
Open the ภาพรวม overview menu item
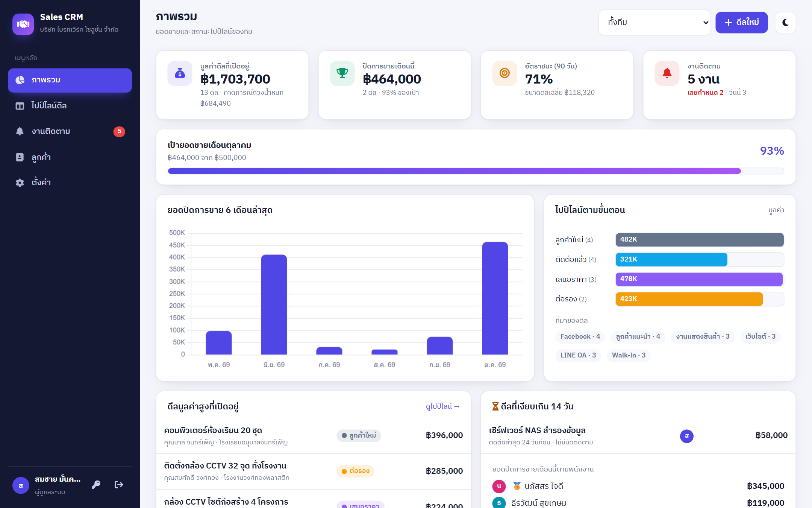[x=70, y=80]
